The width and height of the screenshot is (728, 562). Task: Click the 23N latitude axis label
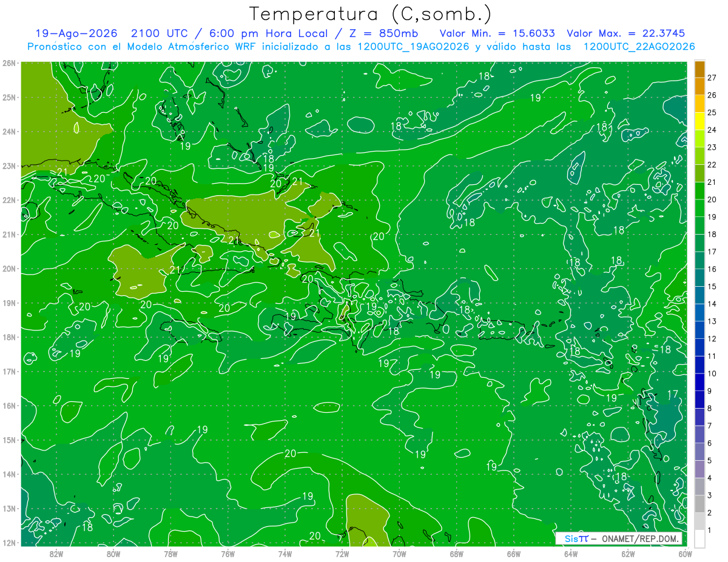[8, 166]
